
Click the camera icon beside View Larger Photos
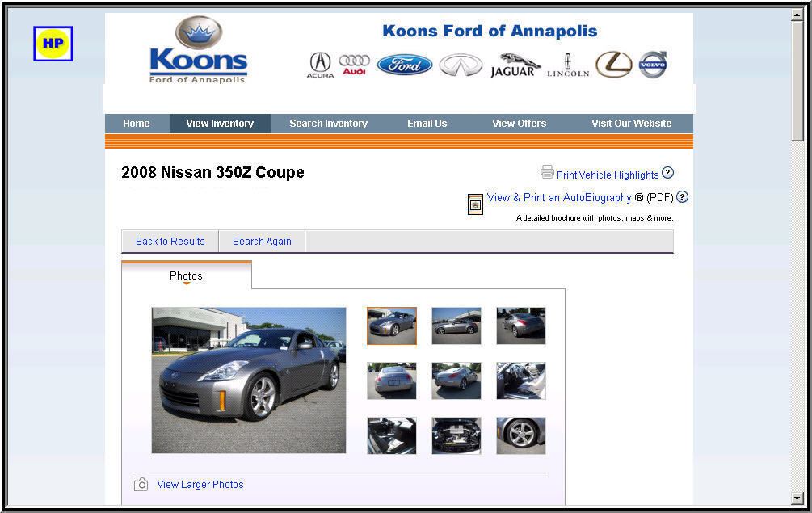[141, 485]
